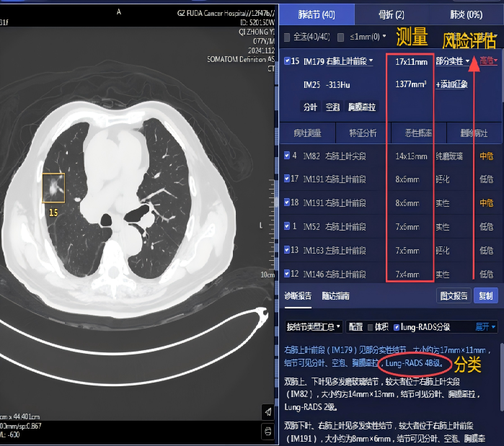Switch to the 骨折 (2) tab
Viewport: 504px width, 446px height.
click(x=391, y=14)
